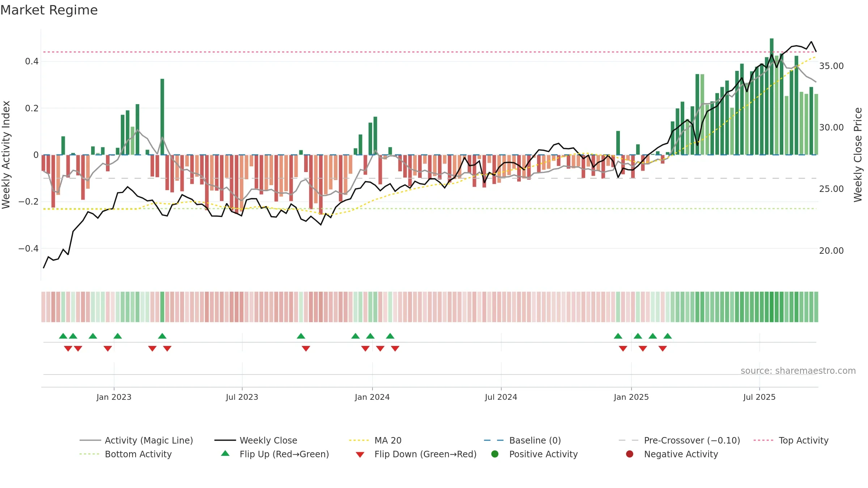868x488 pixels.
Task: Click the first red flip-down marker in late 2022
Action: [68, 348]
